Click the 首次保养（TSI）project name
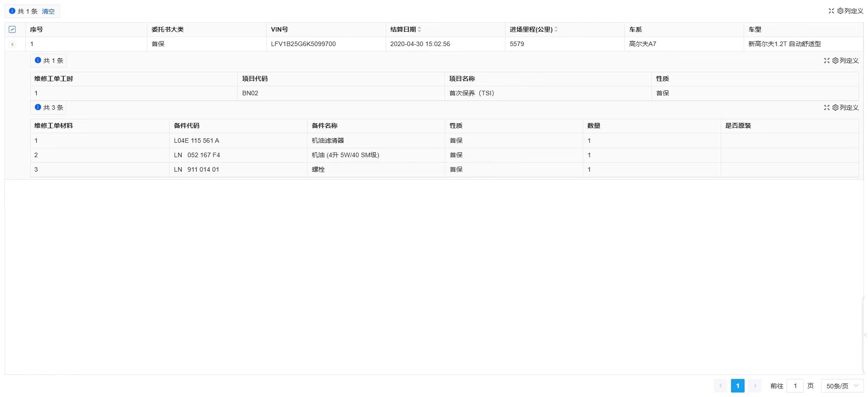The height and width of the screenshot is (397, 868). (472, 93)
